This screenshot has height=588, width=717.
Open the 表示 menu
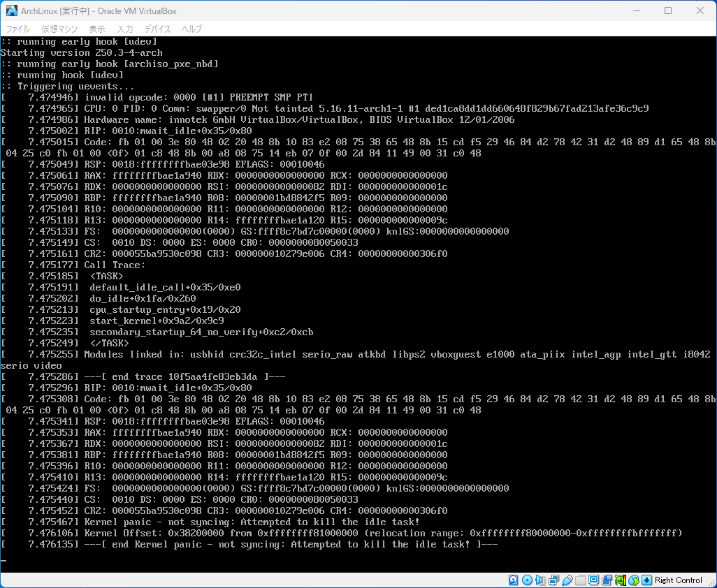(x=97, y=29)
